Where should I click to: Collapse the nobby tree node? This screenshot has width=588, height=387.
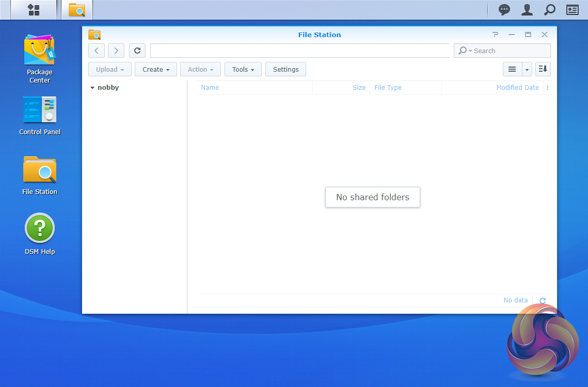92,88
